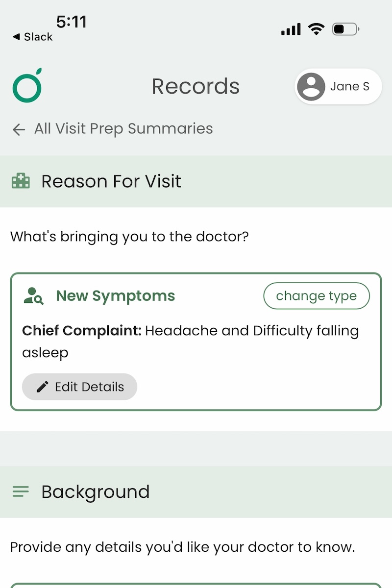Select the New Symptoms heading

(115, 296)
